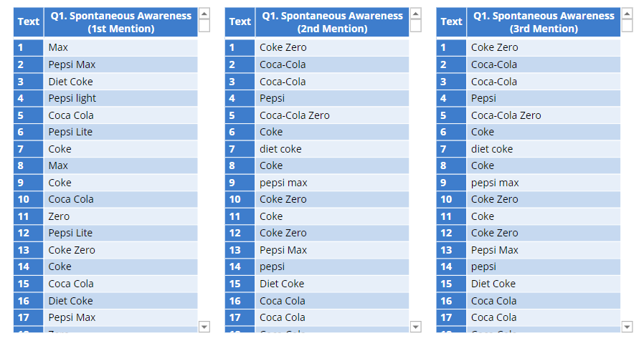Click scrollbar thumb of 2nd Mention table

click(416, 26)
